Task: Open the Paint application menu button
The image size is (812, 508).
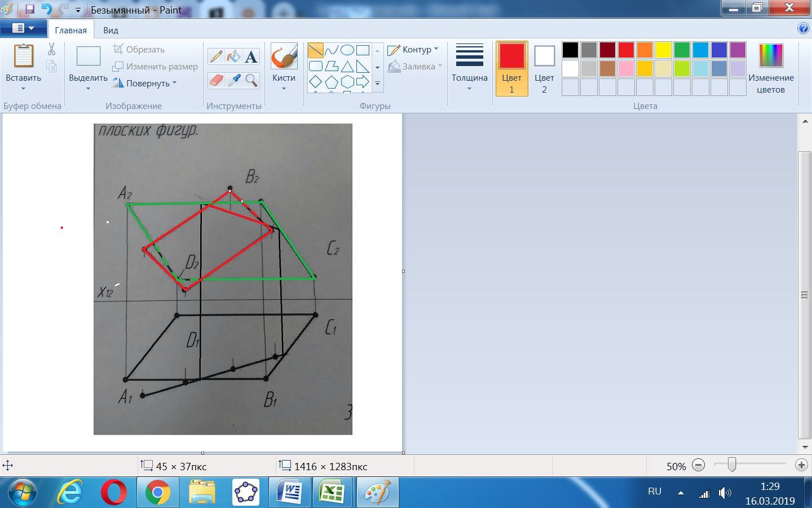Action: pos(23,28)
